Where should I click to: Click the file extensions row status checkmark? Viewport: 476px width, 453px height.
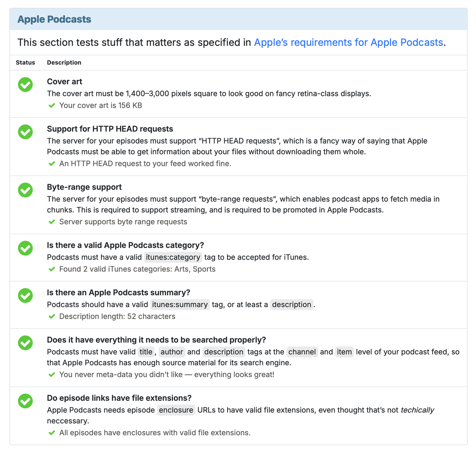click(x=25, y=401)
